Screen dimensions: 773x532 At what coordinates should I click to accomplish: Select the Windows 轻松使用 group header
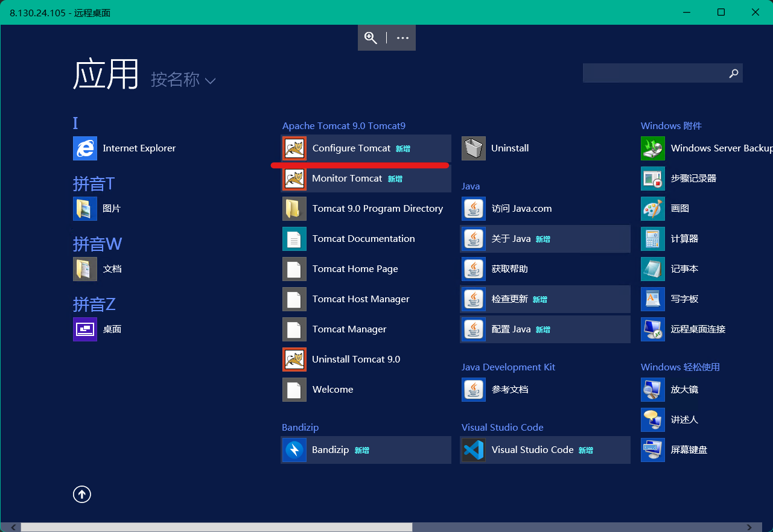(x=680, y=367)
